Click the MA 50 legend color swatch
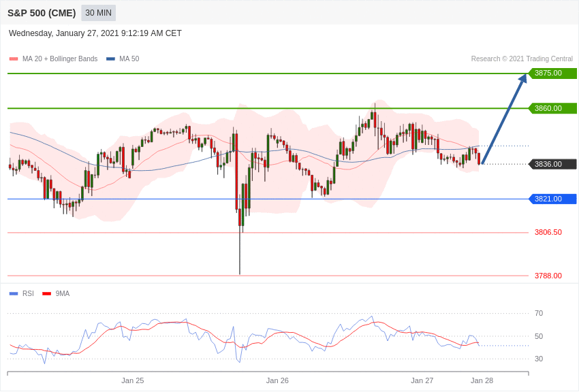This screenshot has width=579, height=392. pos(111,59)
